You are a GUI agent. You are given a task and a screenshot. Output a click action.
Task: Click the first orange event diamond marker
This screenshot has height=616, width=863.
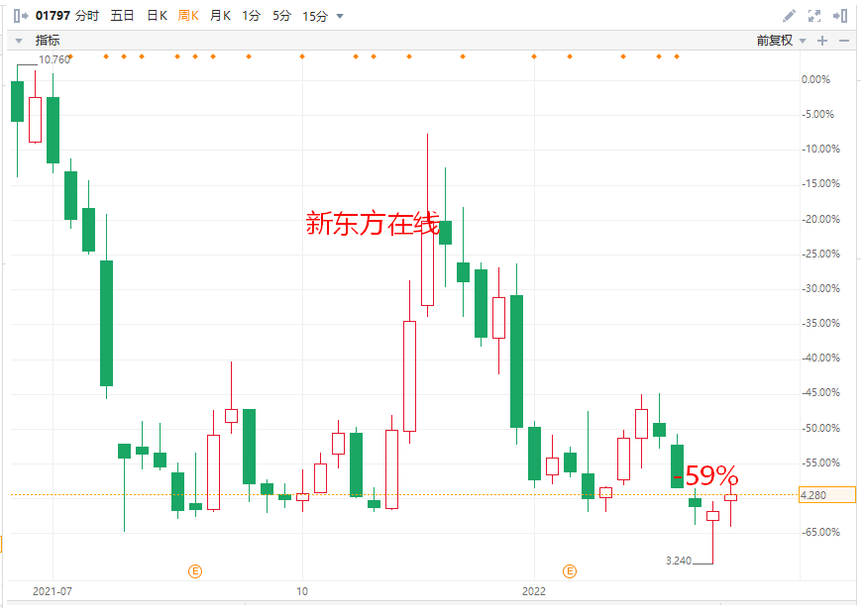coord(70,56)
